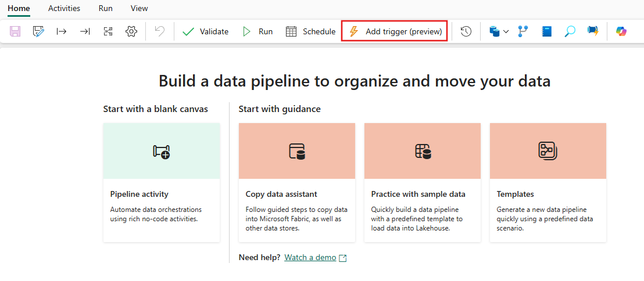The image size is (644, 281).
Task: Expand the copy data dropdown arrow
Action: [506, 31]
